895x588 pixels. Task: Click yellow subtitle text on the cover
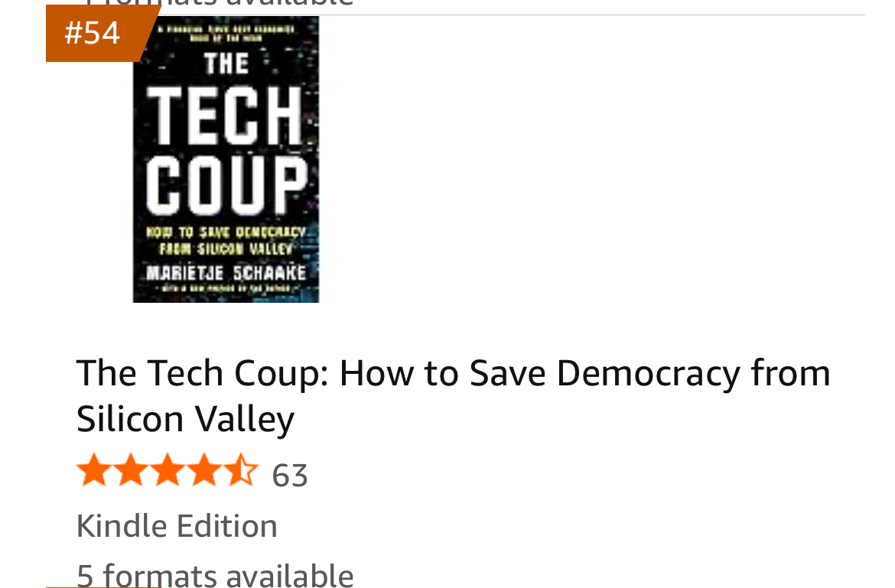click(x=226, y=240)
